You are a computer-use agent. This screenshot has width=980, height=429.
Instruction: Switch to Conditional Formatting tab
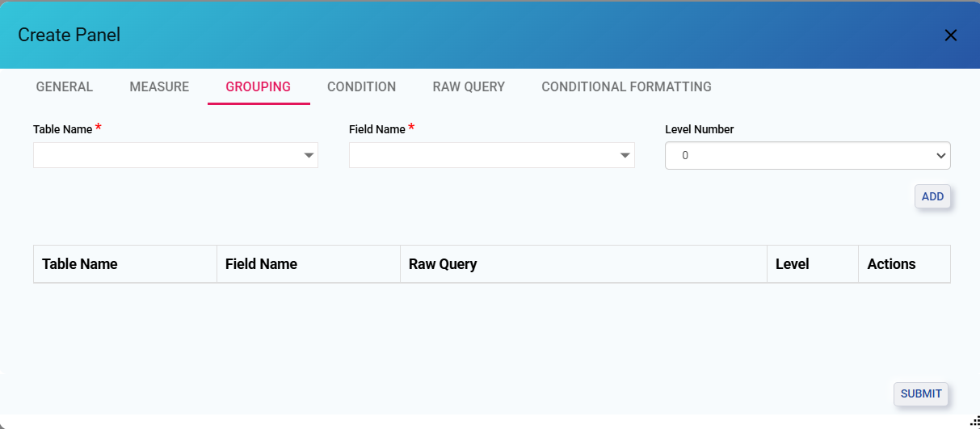point(626,86)
